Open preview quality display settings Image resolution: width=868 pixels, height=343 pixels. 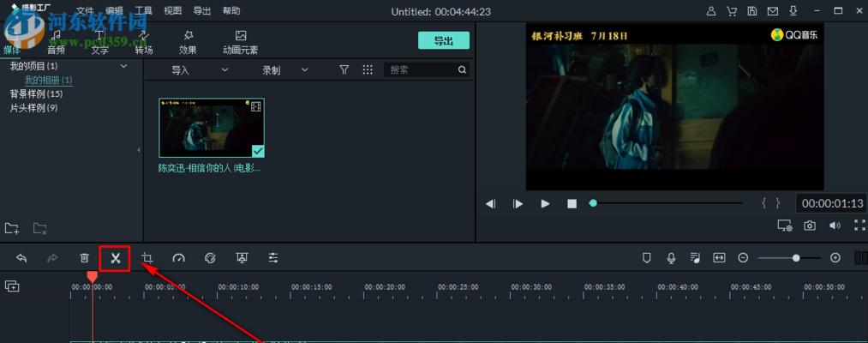tap(784, 226)
